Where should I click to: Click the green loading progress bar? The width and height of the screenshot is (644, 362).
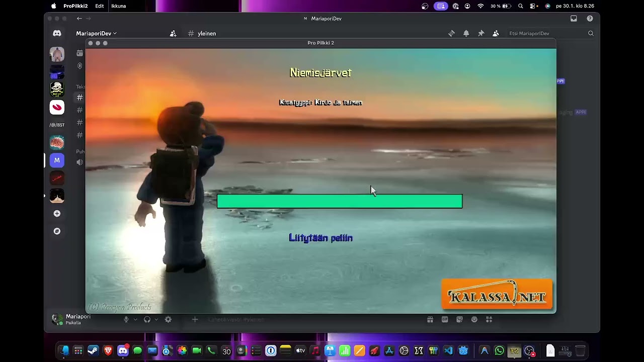click(340, 201)
